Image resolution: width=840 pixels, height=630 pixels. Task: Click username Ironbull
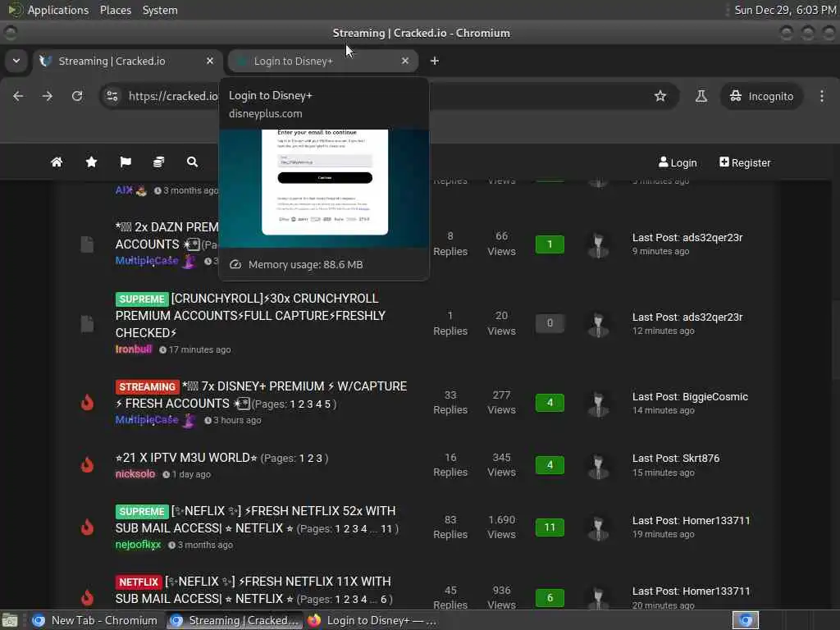point(134,349)
